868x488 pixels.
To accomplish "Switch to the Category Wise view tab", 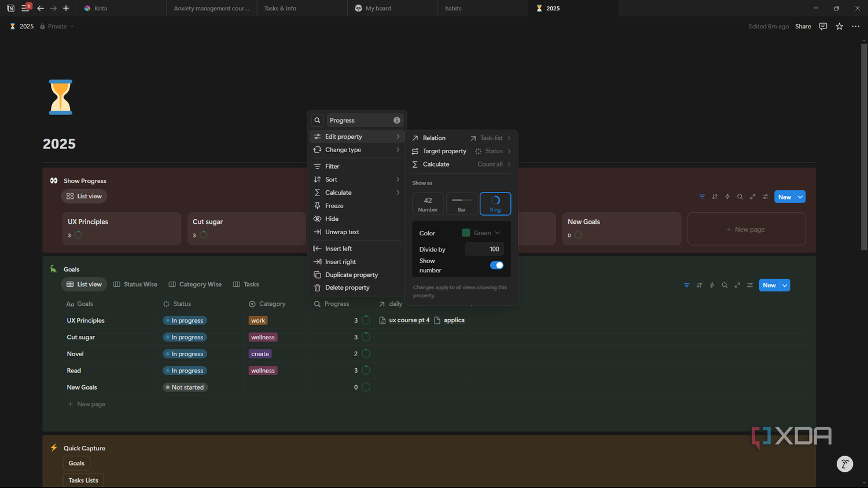I will click(x=195, y=284).
